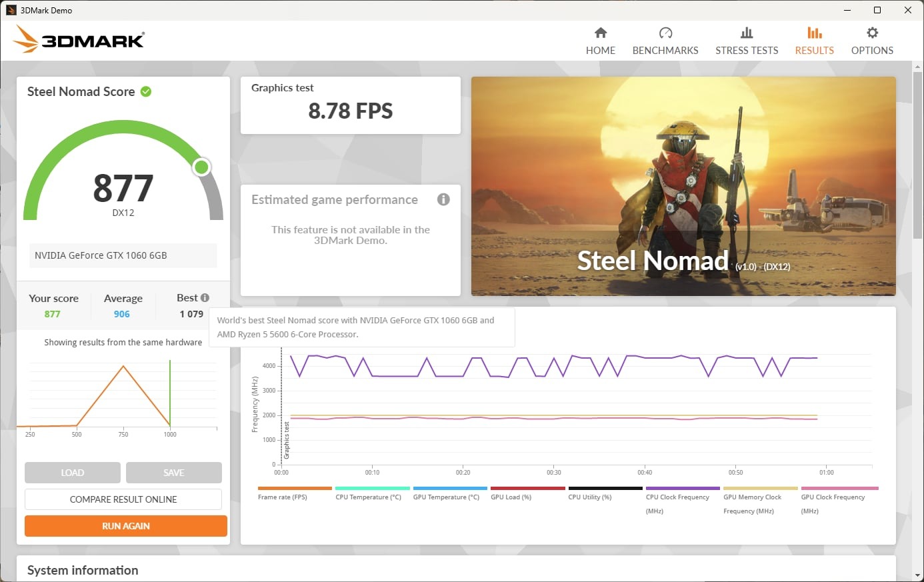Click the Steel Nomad benchmark image

click(683, 186)
